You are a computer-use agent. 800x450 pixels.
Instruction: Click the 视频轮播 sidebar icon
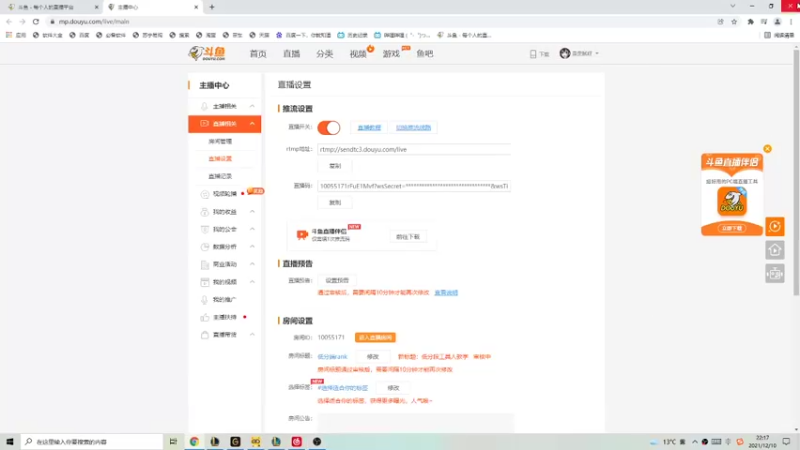click(x=205, y=194)
